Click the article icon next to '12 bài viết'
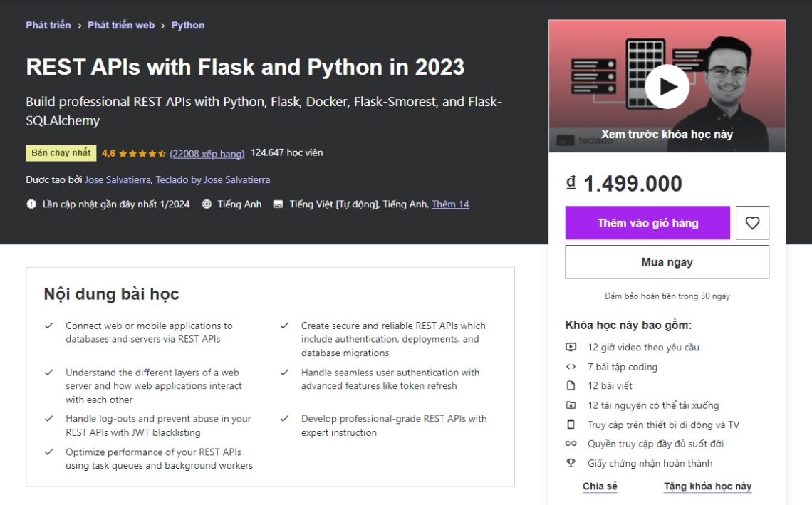 click(571, 386)
